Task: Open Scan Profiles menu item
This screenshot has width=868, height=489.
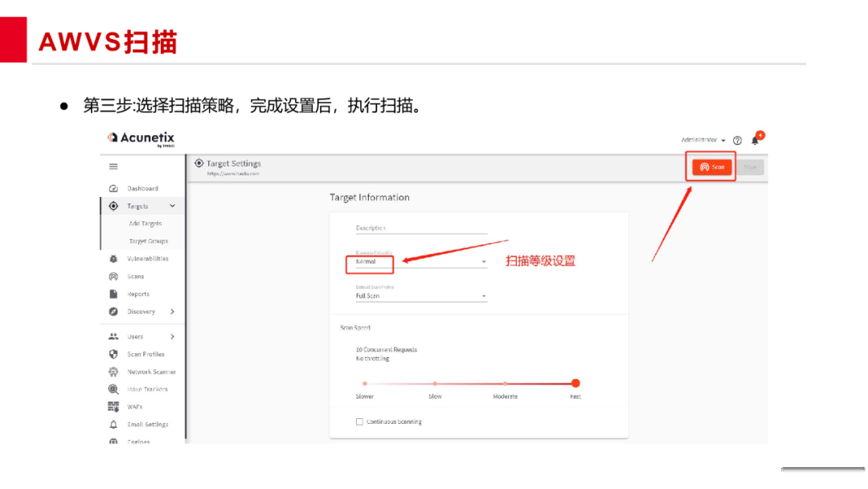Action: (145, 354)
